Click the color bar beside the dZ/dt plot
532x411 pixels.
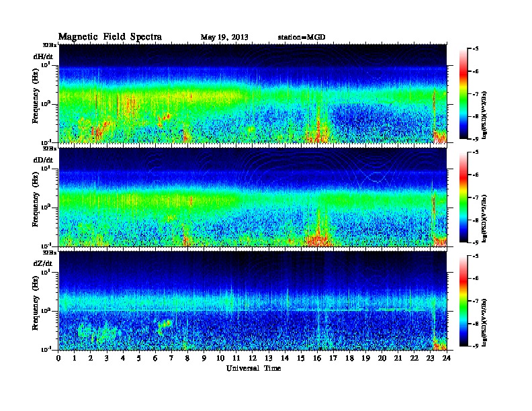(463, 301)
